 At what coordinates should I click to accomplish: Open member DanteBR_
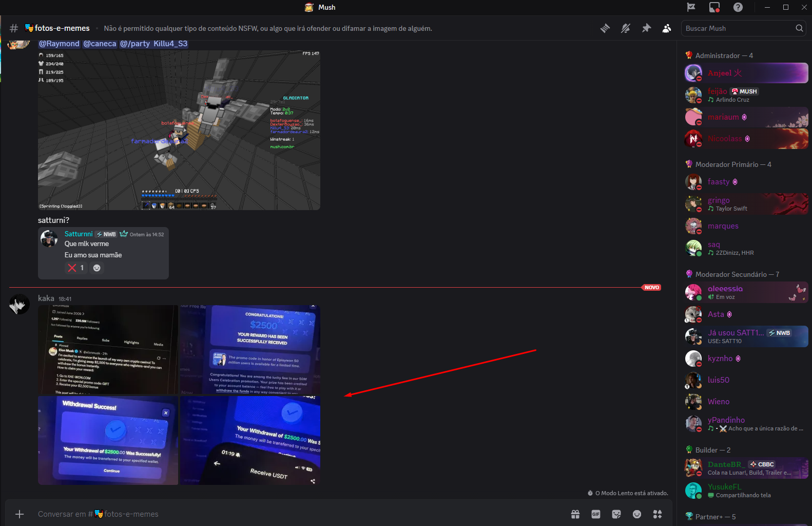[746, 468]
